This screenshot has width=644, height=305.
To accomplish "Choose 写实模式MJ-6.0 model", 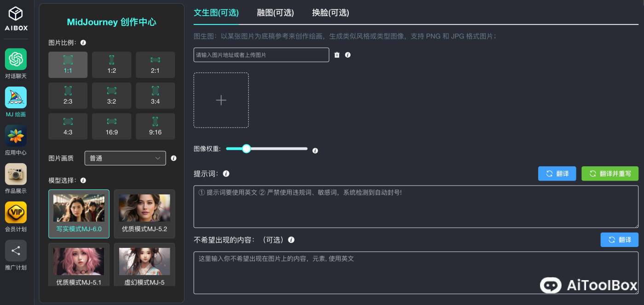I will click(x=79, y=214).
